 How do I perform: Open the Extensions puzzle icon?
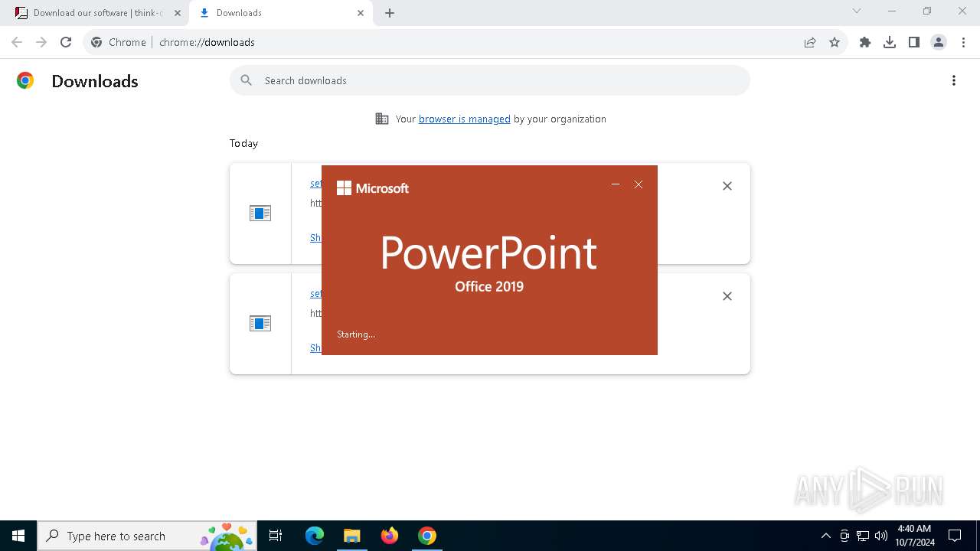coord(865,42)
